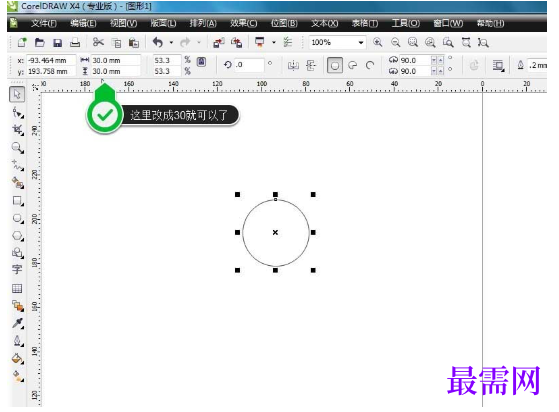The image size is (559, 412).
Task: Open the 视图(V) menu
Action: pos(123,24)
